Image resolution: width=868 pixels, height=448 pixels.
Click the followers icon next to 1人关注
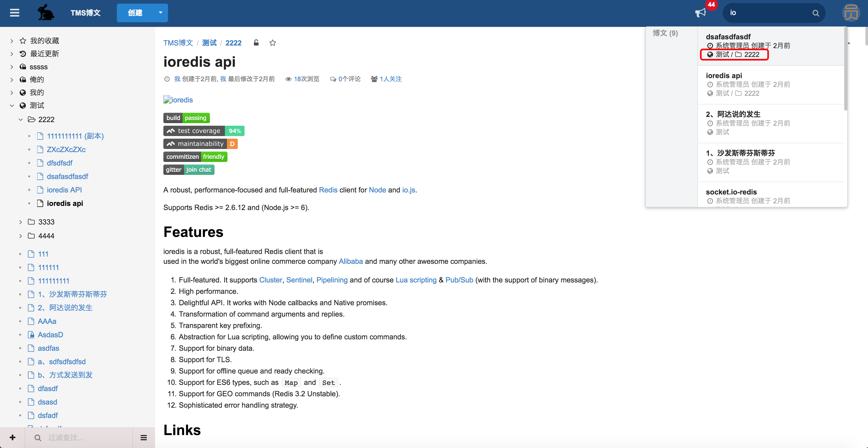[374, 79]
